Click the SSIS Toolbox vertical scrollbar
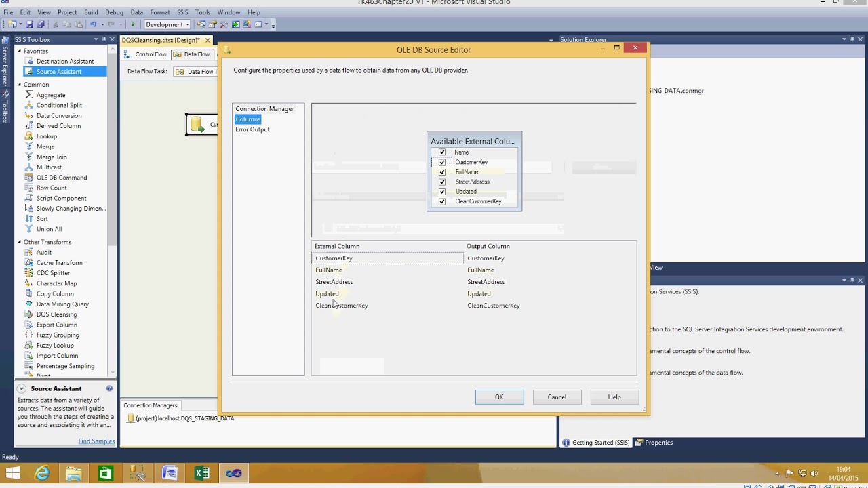Screen dimensions: 868x488 (113, 210)
